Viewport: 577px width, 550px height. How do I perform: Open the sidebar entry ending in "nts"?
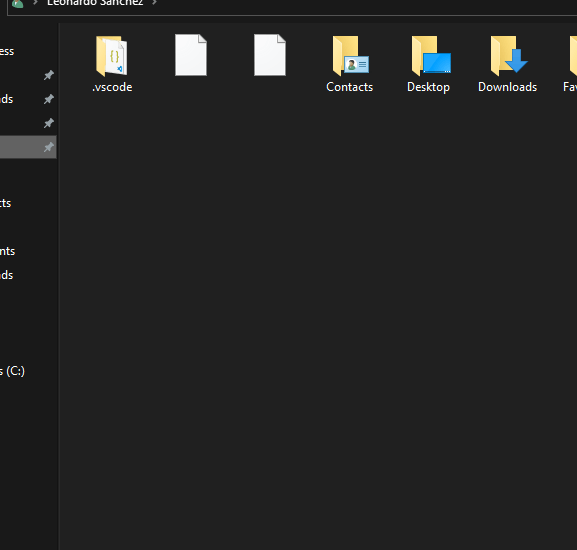click(7, 251)
